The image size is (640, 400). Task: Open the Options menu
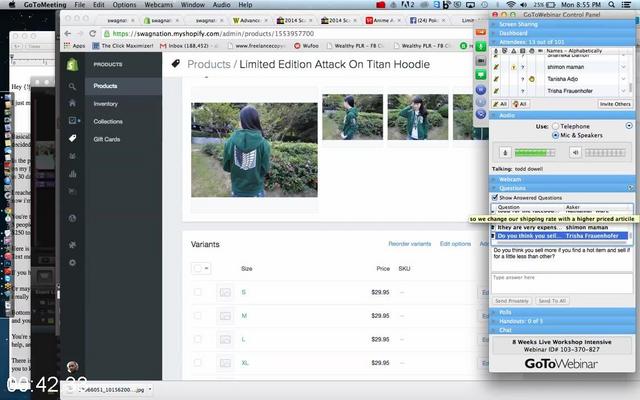[x=124, y=4]
